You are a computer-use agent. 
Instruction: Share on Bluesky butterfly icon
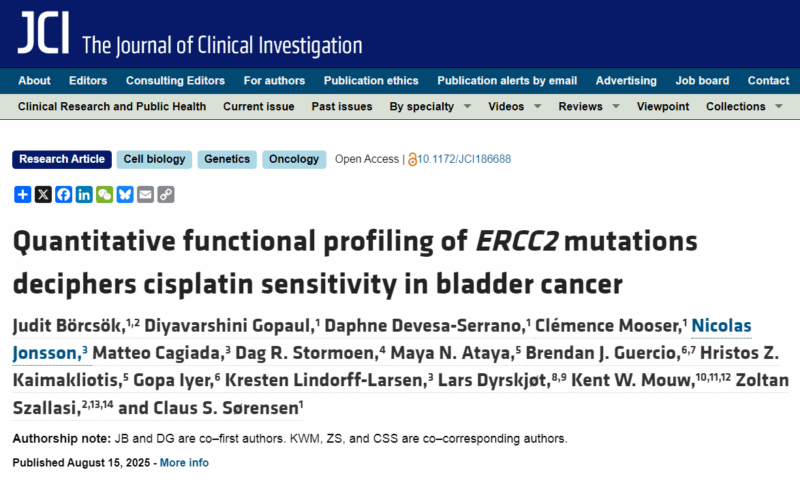coord(124,194)
